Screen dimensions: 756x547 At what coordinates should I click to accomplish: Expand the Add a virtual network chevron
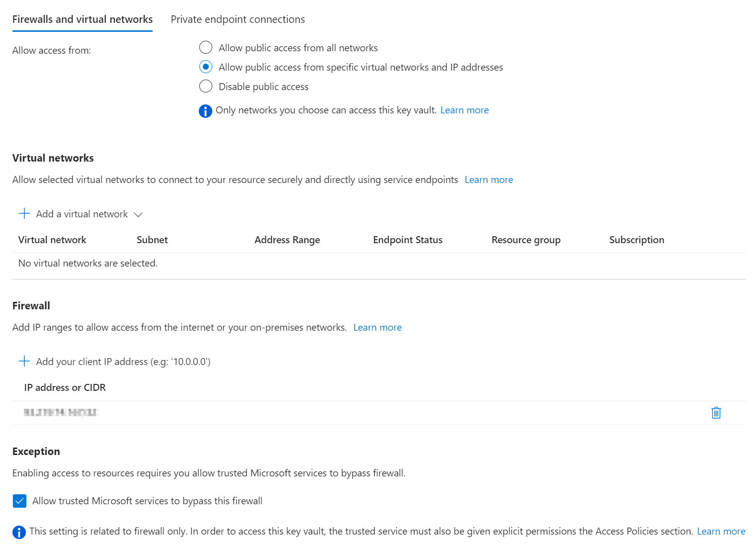[x=139, y=214]
